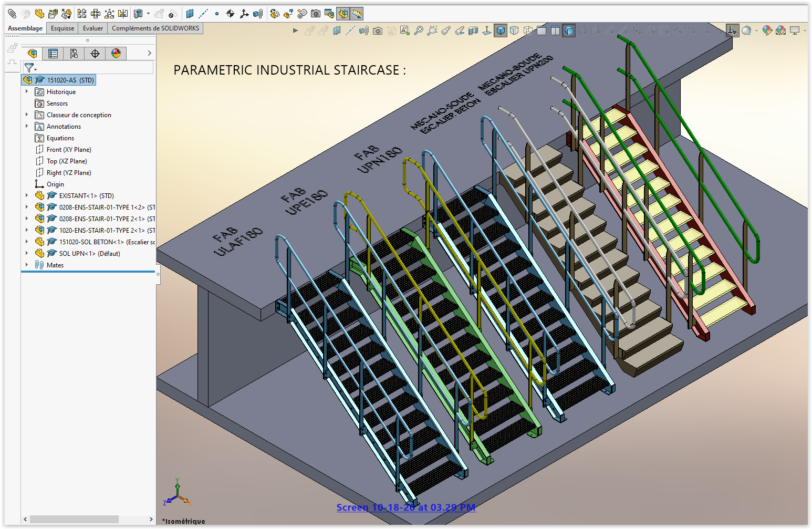Click the open component folder icon
The width and height of the screenshot is (812, 529).
(x=53, y=14)
